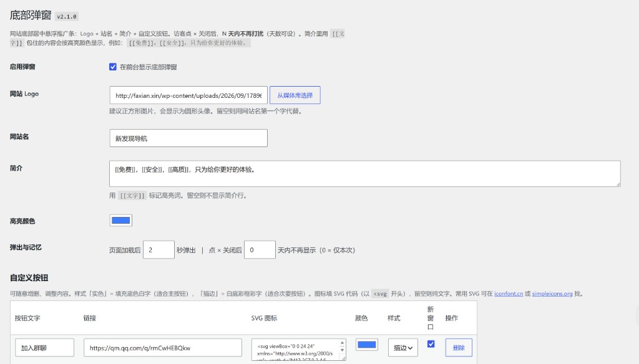Click the 操作 column header
The image size is (639, 364).
pyautogui.click(x=452, y=318)
